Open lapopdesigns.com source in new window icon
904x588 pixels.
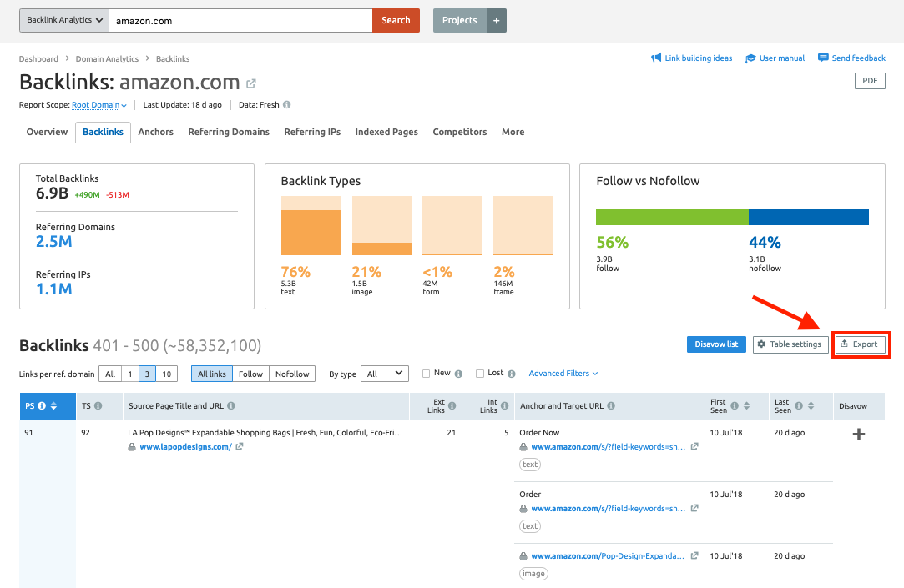pos(240,446)
